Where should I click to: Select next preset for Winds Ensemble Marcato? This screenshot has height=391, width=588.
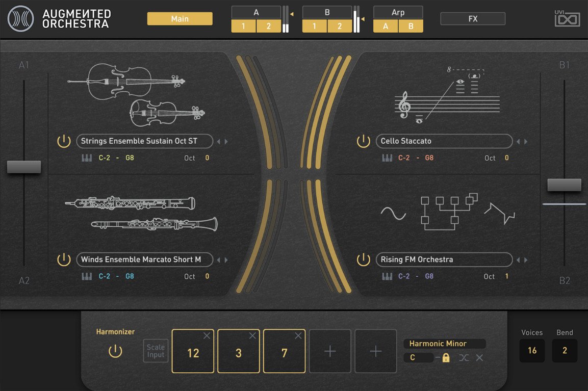tap(226, 260)
